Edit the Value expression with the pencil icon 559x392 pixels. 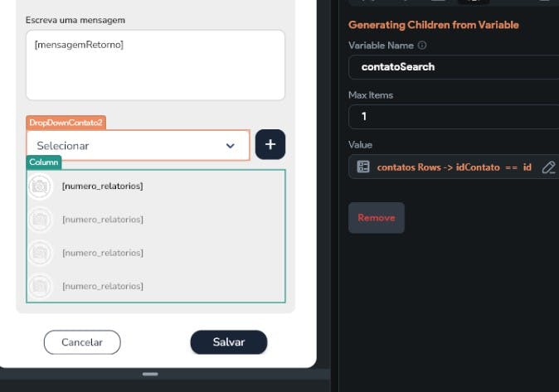click(x=548, y=167)
